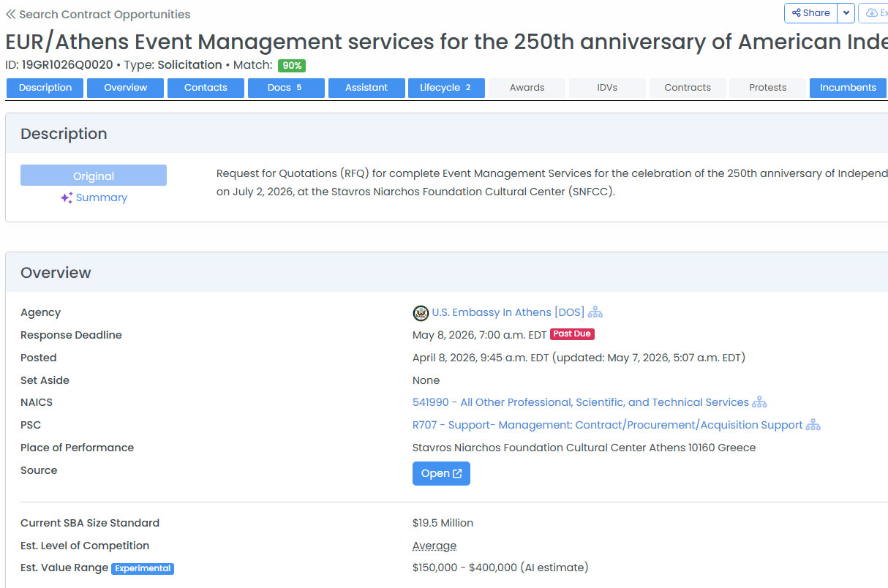Click the solicitation ID 19GR1026Q0020
Image resolution: width=888 pixels, height=588 pixels.
(x=67, y=65)
